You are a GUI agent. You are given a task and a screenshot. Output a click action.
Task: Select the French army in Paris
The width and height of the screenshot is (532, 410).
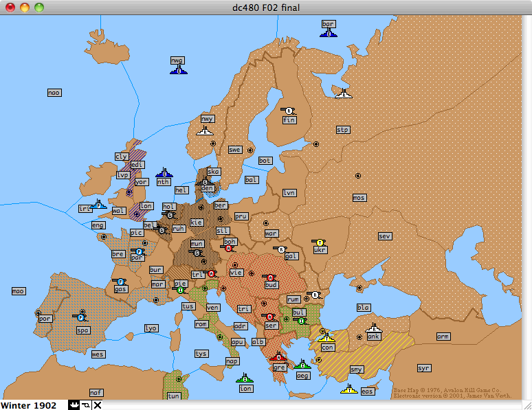tap(138, 251)
